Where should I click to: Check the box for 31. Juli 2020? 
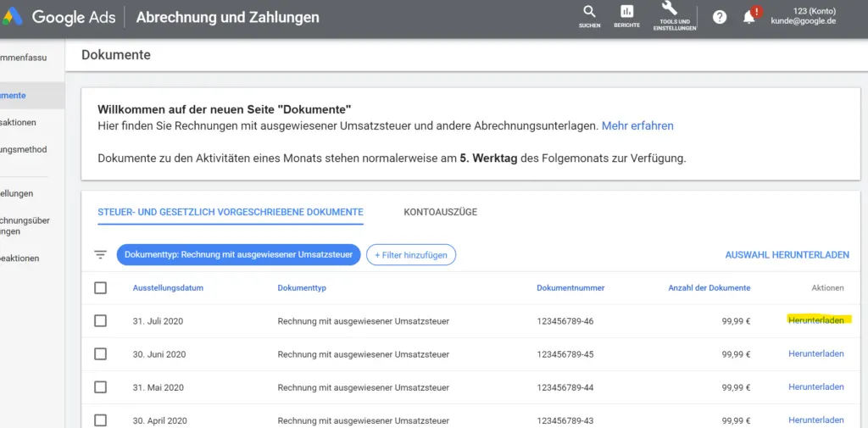[x=100, y=320]
